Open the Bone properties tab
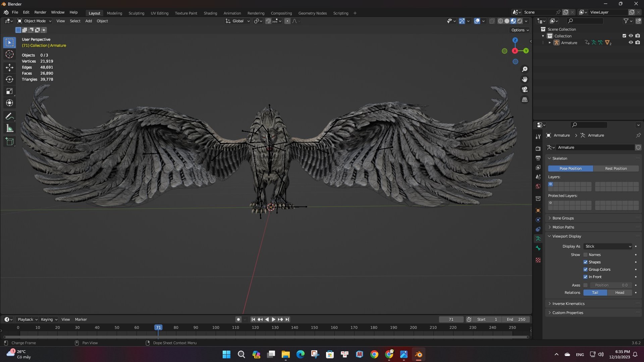644x362 pixels. (x=538, y=248)
